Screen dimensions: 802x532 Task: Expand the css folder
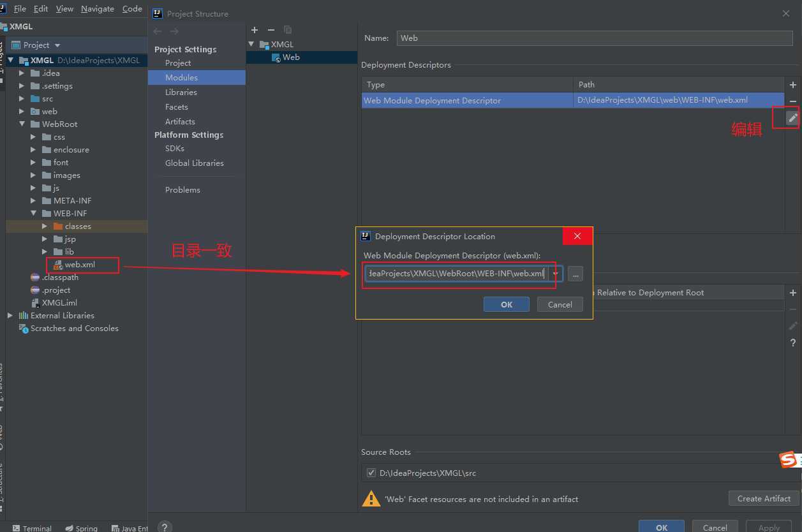34,137
